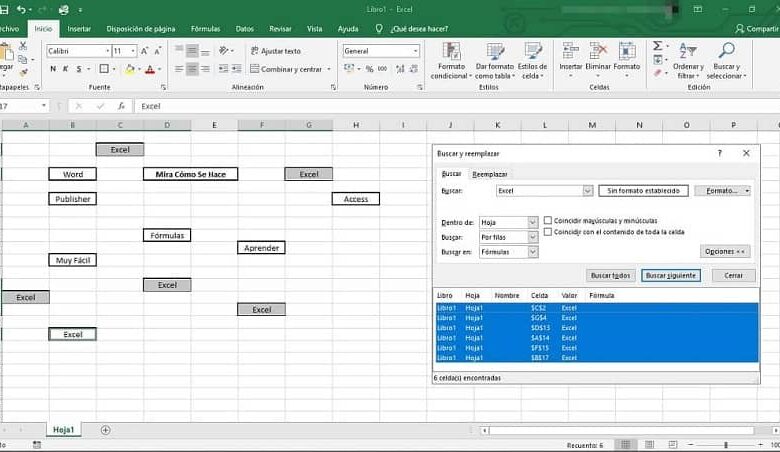Image resolution: width=780 pixels, height=452 pixels.
Task: Apply percent style number format
Action: click(369, 69)
